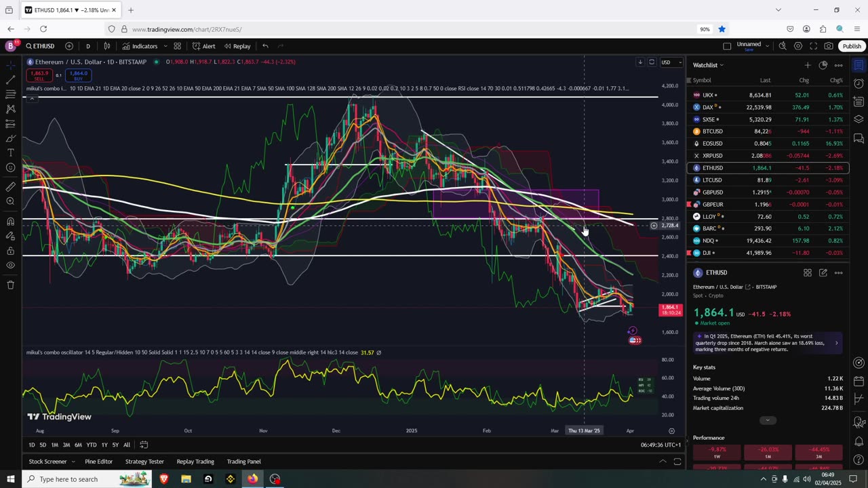The width and height of the screenshot is (868, 488).
Task: Undo the last chart action
Action: click(x=265, y=46)
